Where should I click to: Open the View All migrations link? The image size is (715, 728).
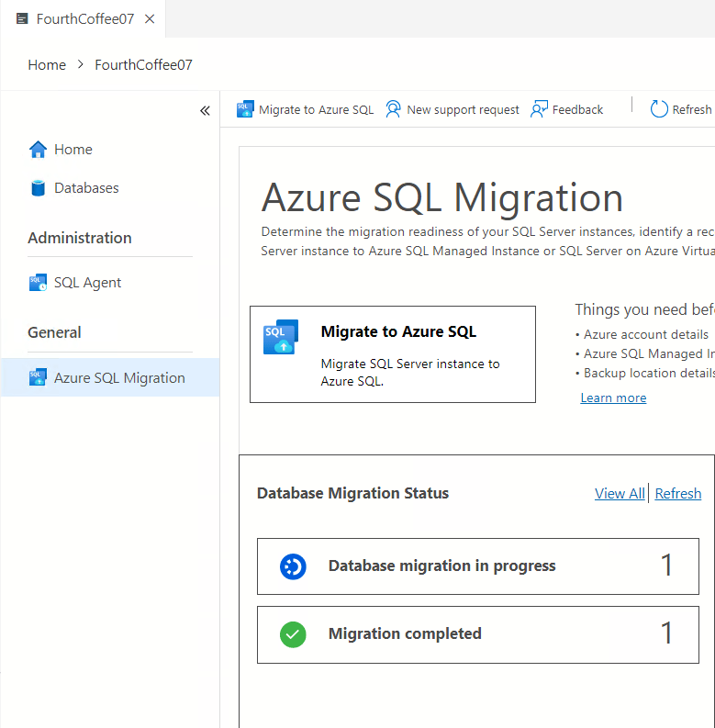[x=620, y=494]
